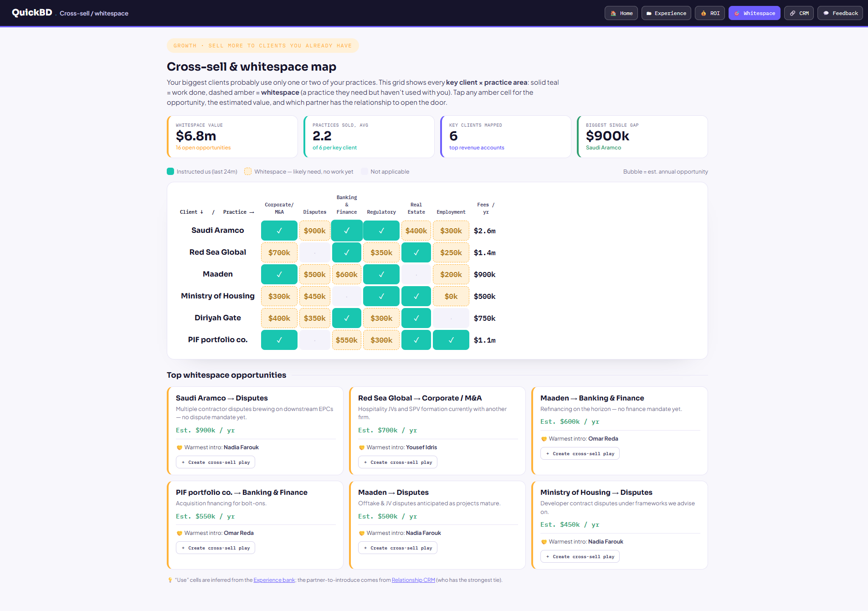The width and height of the screenshot is (868, 611).
Task: Click Red Sea Global Real Estate checkmark
Action: [416, 252]
